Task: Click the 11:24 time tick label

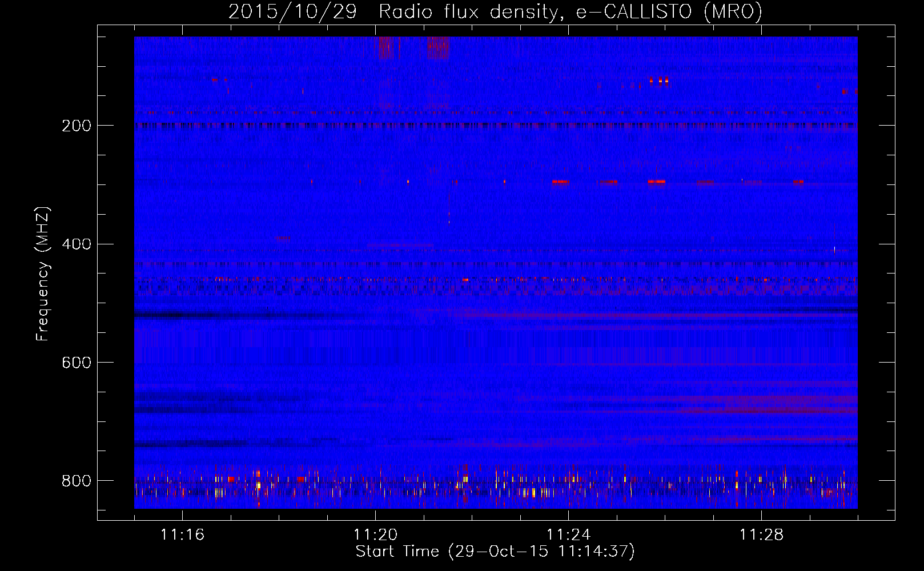Action: click(568, 535)
